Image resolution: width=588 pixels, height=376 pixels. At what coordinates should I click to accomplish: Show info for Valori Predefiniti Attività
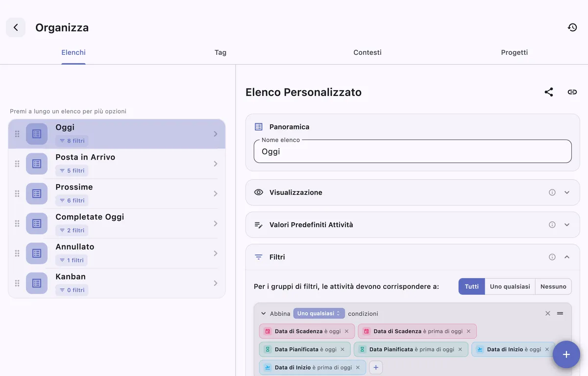tap(552, 225)
